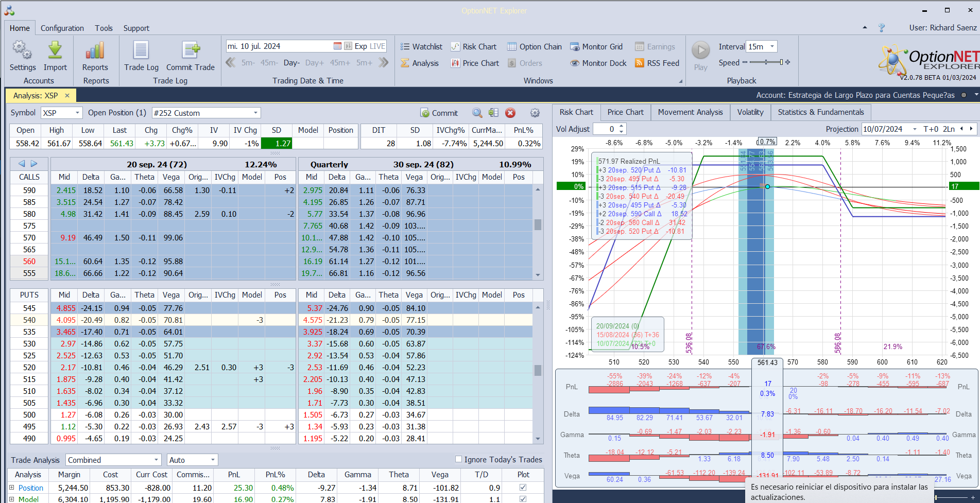This screenshot has height=503, width=980.
Task: Expand the Position row in Trade Analysis
Action: pyautogui.click(x=12, y=488)
